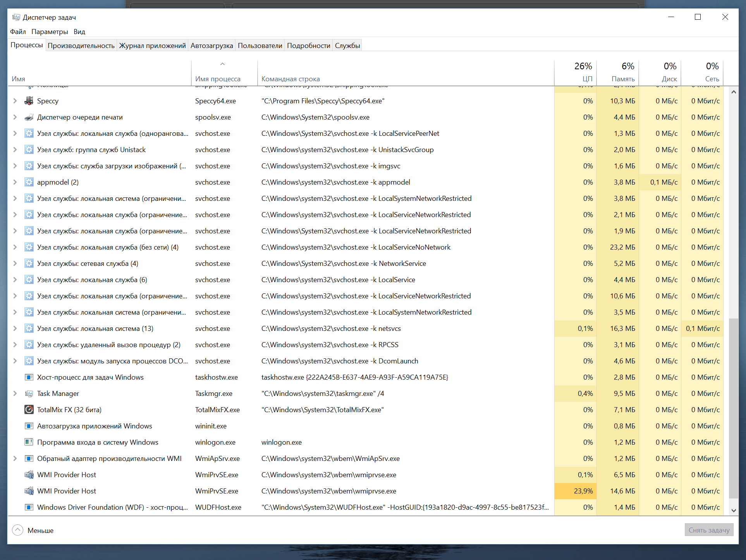This screenshot has width=746, height=560.
Task: Click the last WMI Provider Host icon
Action: pos(29,491)
